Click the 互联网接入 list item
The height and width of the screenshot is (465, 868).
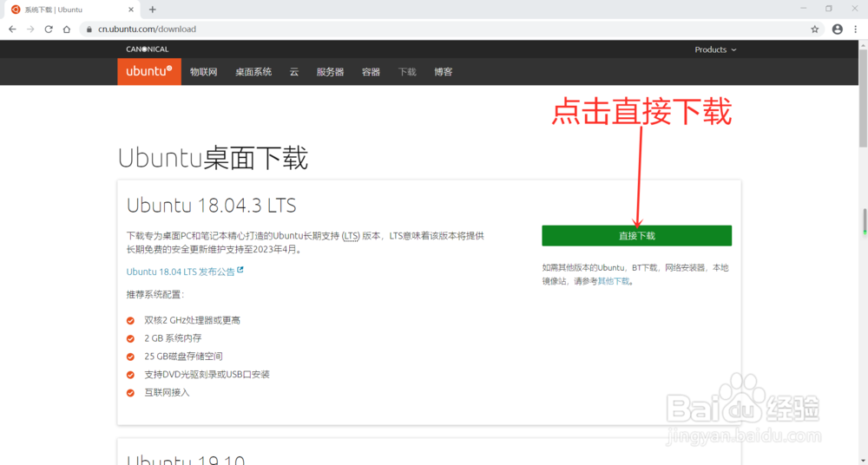click(x=167, y=392)
